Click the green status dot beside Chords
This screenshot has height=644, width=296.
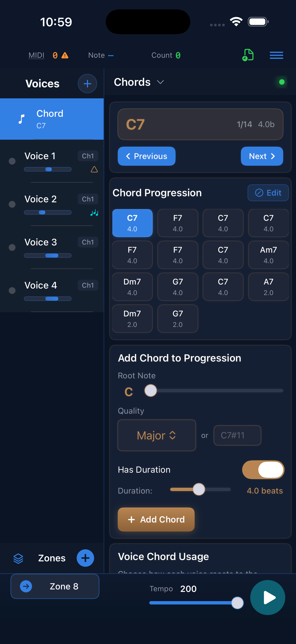[x=281, y=82]
